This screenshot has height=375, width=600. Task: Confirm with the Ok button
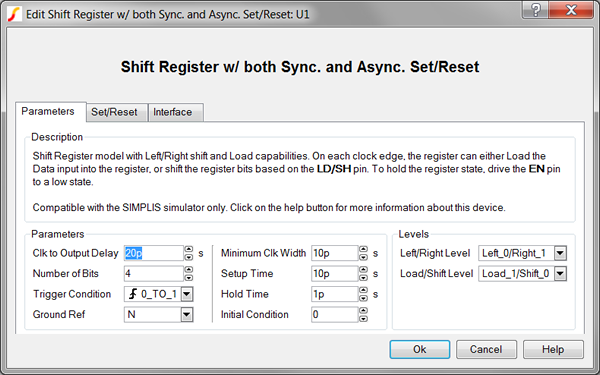point(420,349)
